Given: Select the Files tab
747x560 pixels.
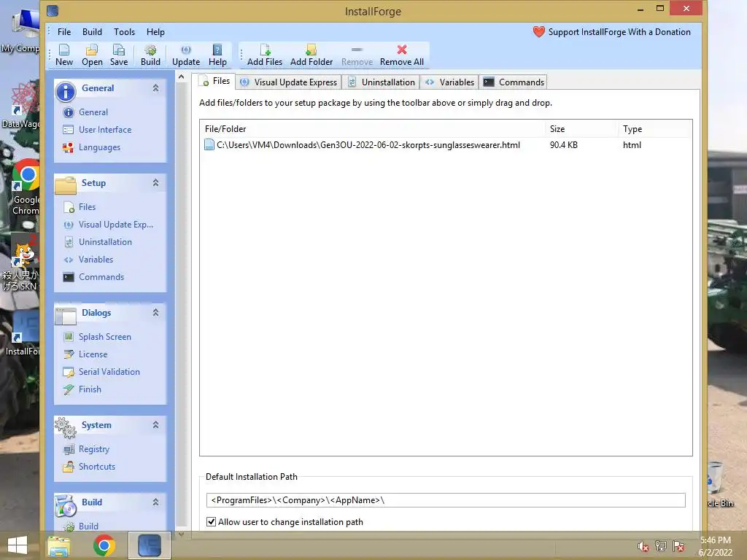Looking at the screenshot, I should pos(215,81).
